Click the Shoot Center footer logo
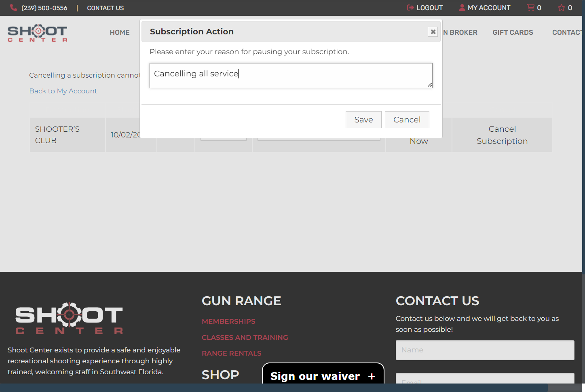Screen dimensions: 585x392 click(x=69, y=318)
